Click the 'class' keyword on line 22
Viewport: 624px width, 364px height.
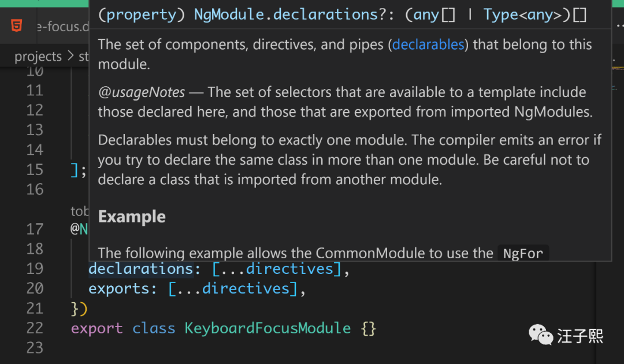[x=153, y=328]
